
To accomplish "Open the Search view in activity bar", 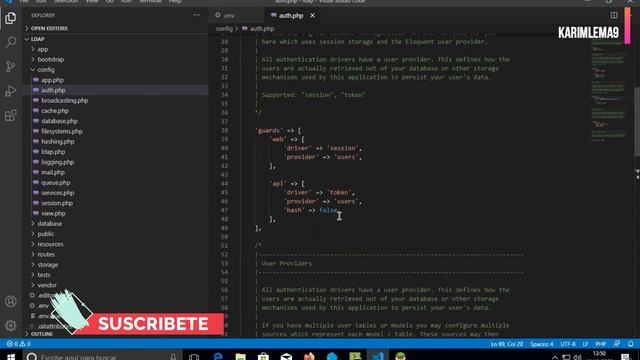I will click(11, 42).
